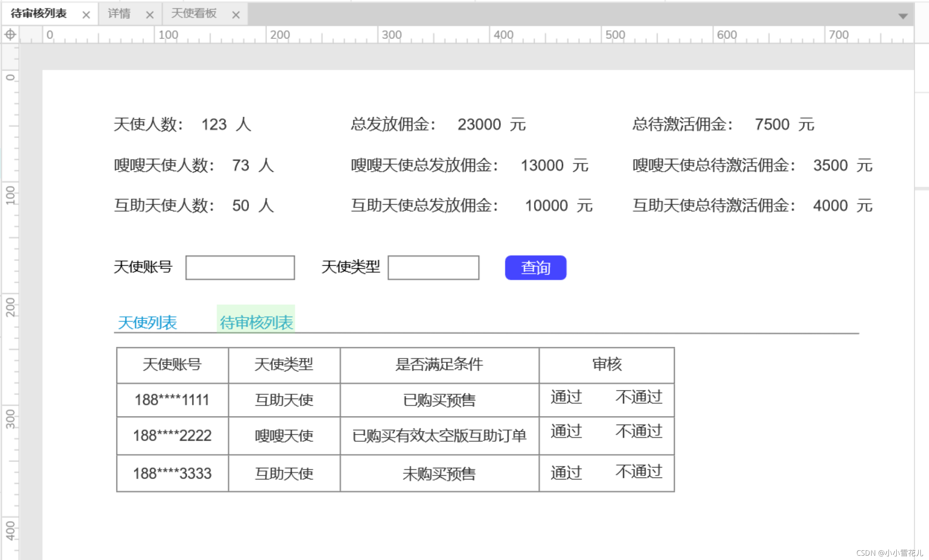Click 不通过 for account 188****2222

click(x=638, y=432)
